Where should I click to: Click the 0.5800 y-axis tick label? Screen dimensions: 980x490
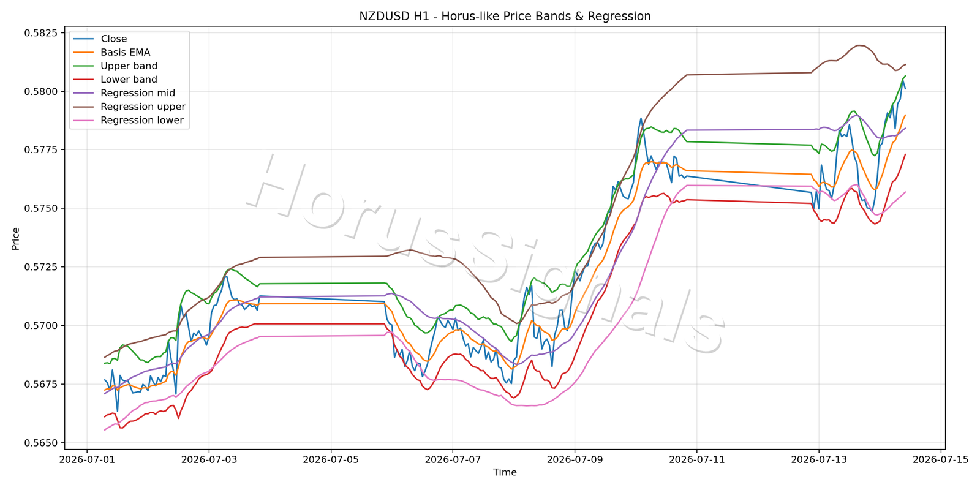point(40,91)
